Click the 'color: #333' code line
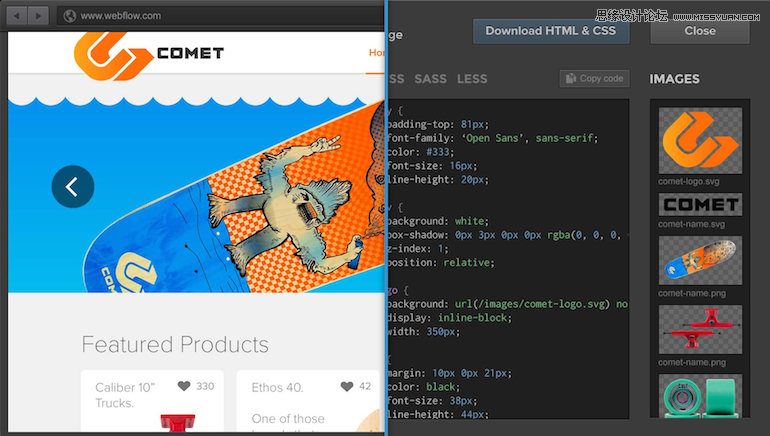 [x=421, y=152]
